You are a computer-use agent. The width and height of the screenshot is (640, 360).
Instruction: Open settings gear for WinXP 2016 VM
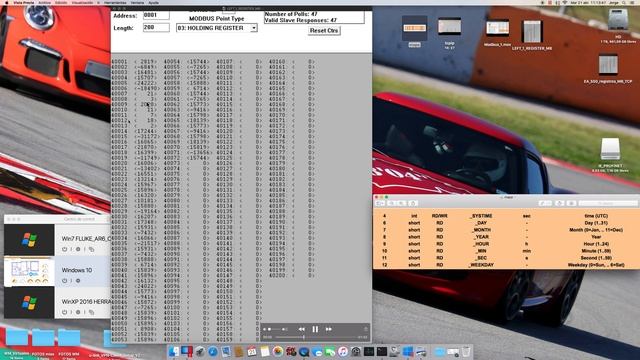[78, 312]
